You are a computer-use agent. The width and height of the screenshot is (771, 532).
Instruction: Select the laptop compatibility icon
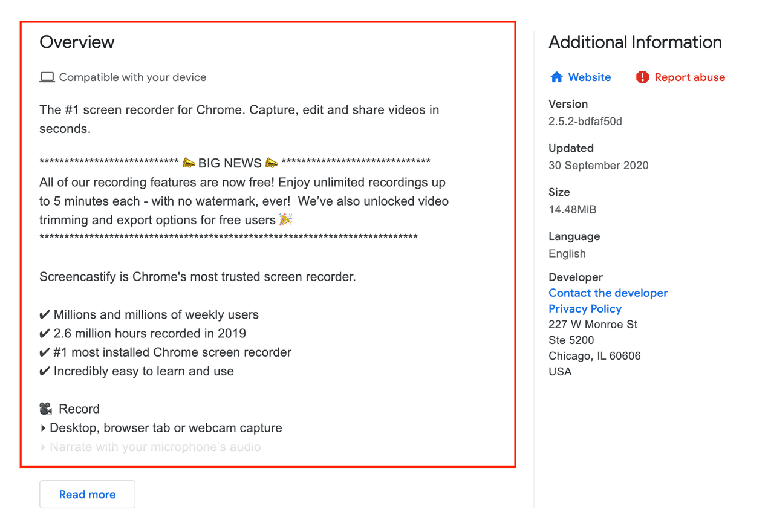[x=46, y=76]
